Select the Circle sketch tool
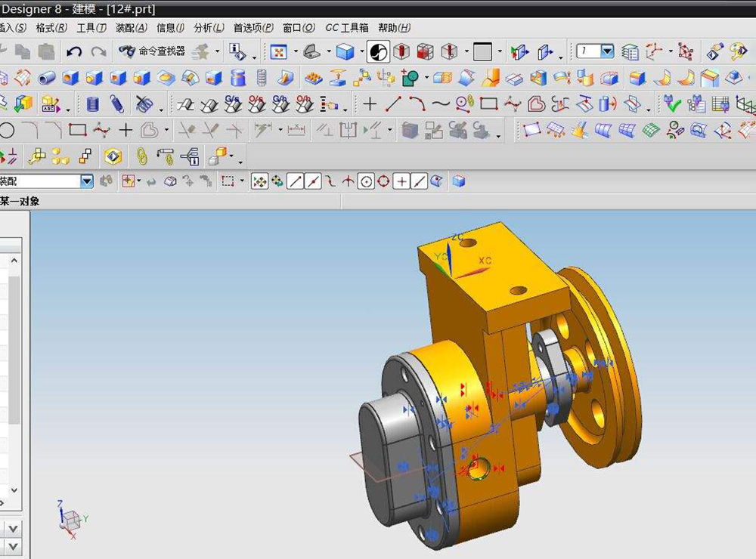The height and width of the screenshot is (559, 756). click(7, 130)
